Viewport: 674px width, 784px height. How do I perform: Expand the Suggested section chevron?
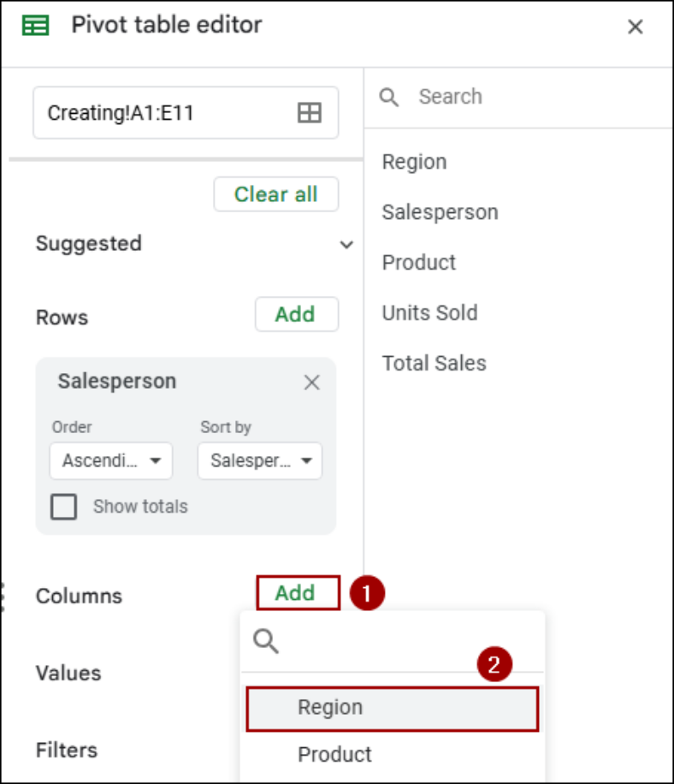tap(346, 245)
